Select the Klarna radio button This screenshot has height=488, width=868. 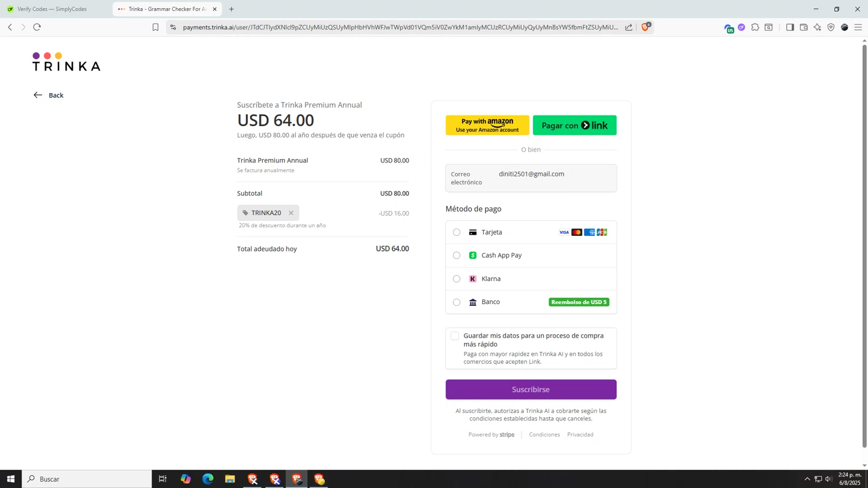(457, 279)
